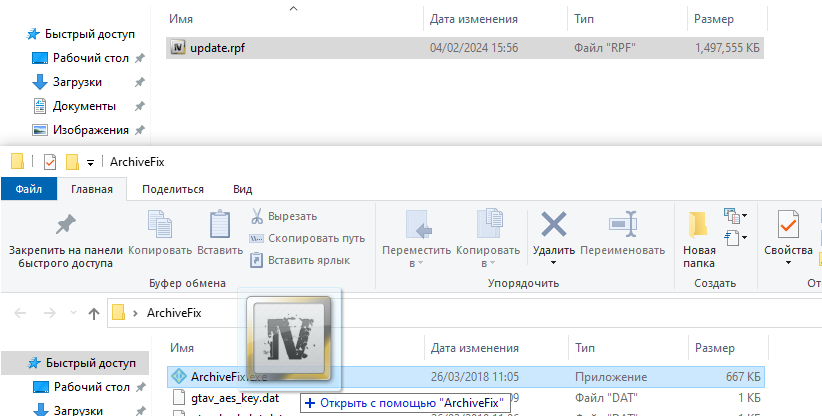Open Быстрый доступ in upper window sidebar
This screenshot has height=416, width=822.
(x=81, y=34)
